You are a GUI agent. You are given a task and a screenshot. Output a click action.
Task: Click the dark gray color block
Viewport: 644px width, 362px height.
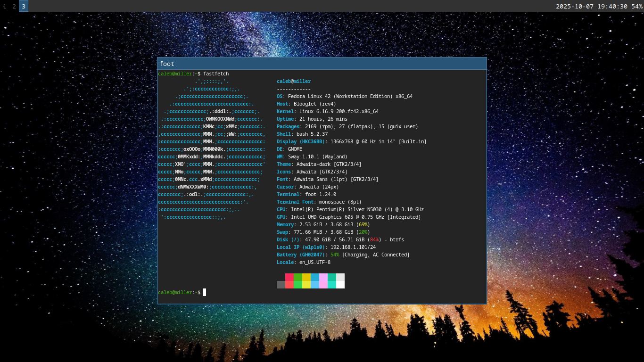281,285
